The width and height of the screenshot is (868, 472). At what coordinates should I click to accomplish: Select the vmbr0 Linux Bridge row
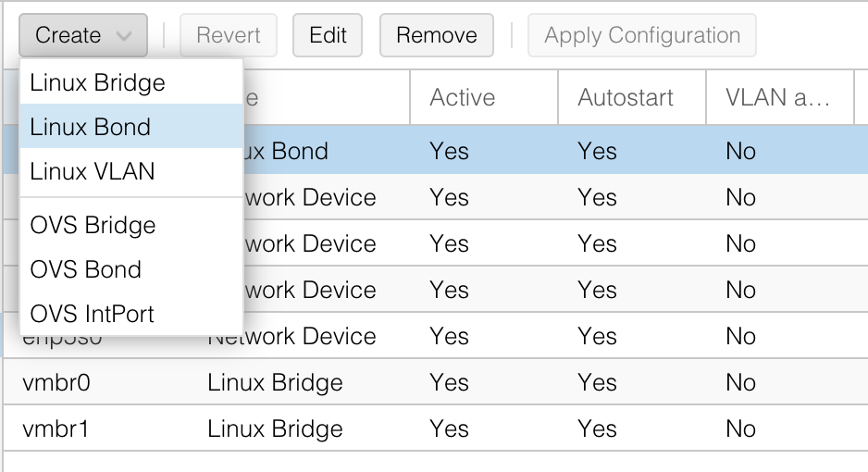point(436,382)
